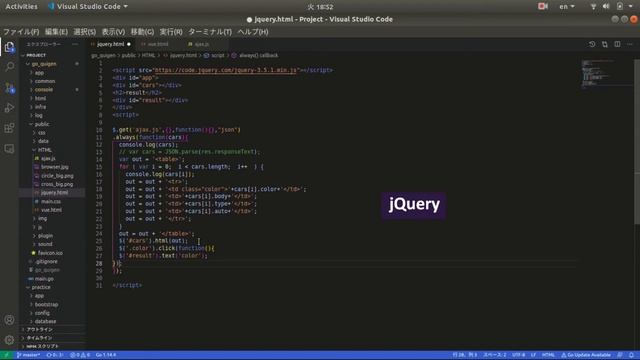Click the ajax.js file icon in explorer
This screenshot has height=360, width=640.
[x=37, y=158]
